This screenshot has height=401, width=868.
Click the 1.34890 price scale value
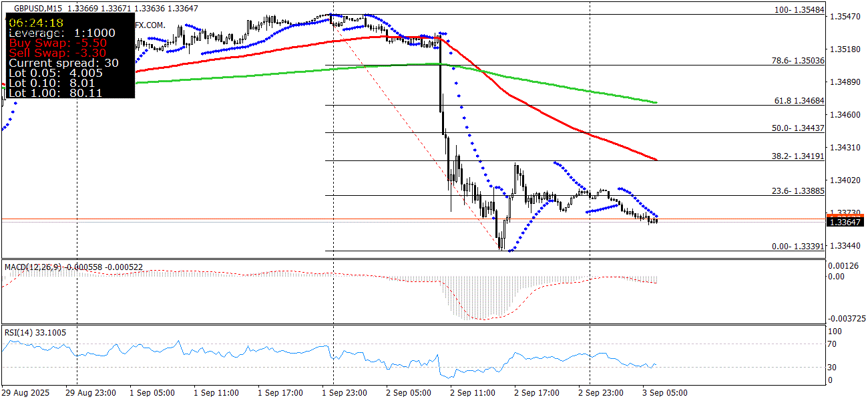(844, 82)
